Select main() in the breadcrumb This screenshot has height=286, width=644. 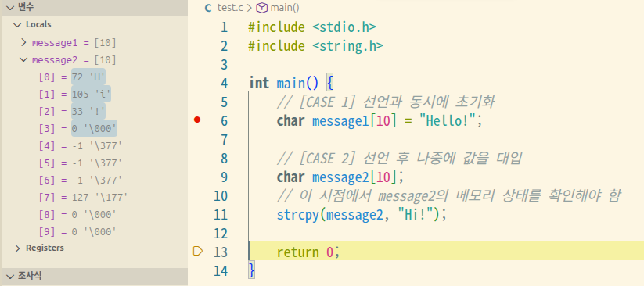pyautogui.click(x=285, y=8)
